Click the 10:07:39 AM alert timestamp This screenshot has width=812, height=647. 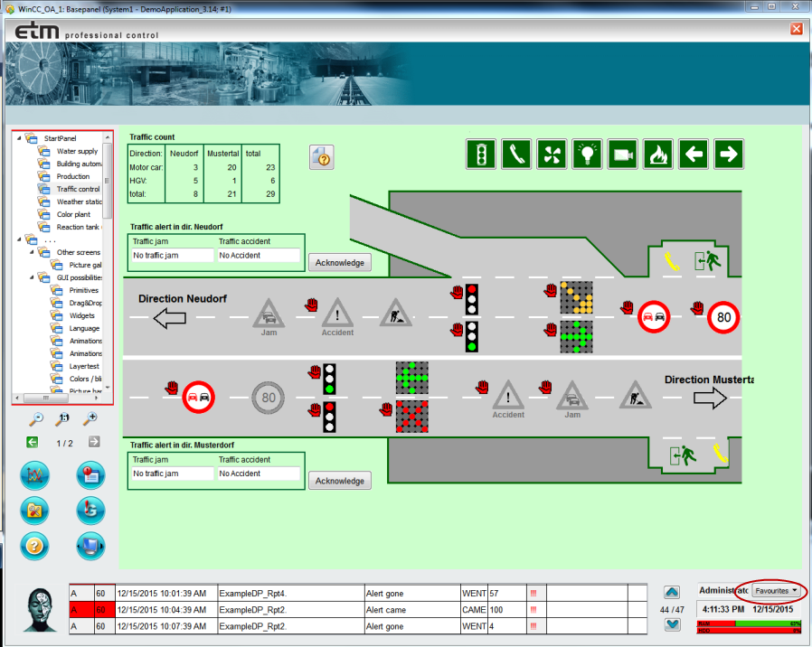[162, 626]
